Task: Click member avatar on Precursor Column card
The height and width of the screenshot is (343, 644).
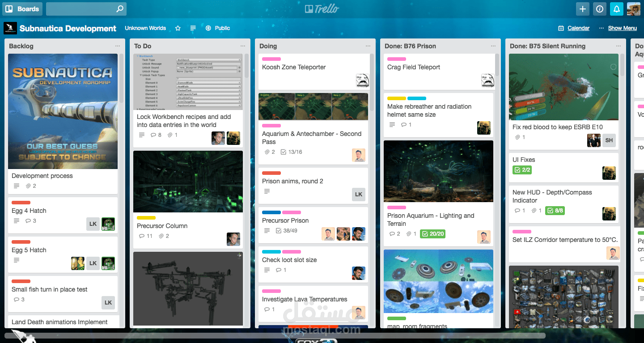Action: 233,239
